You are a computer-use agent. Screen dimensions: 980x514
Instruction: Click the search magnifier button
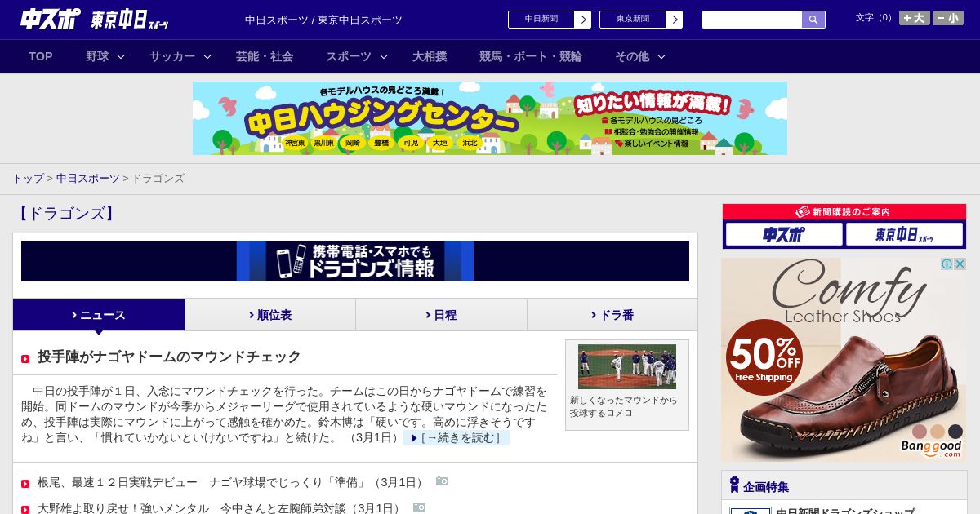pyautogui.click(x=813, y=20)
